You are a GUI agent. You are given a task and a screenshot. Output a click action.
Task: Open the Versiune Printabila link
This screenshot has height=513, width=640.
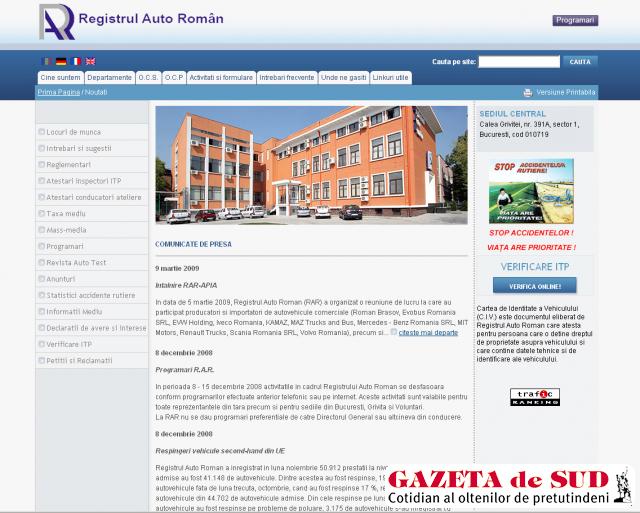click(x=566, y=92)
